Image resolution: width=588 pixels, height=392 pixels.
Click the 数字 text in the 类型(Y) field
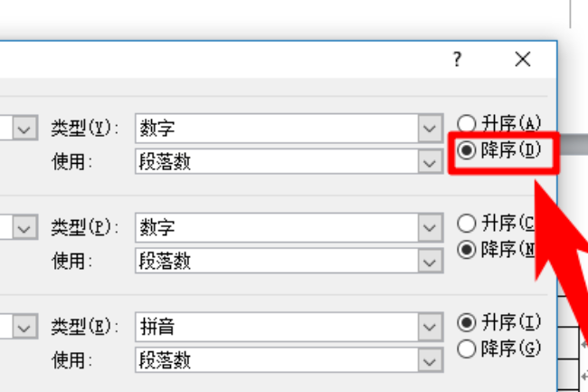[156, 129]
